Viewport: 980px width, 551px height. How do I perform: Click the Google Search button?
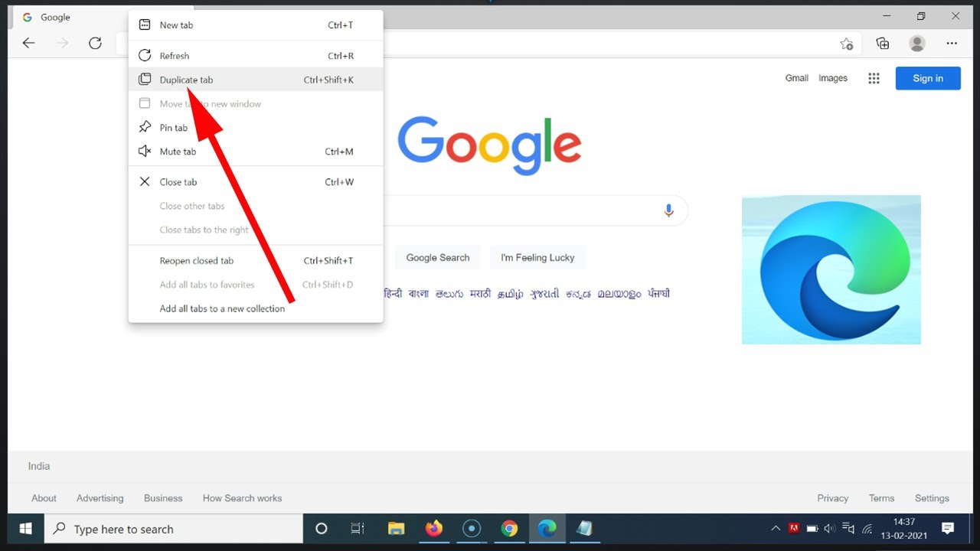(x=438, y=258)
